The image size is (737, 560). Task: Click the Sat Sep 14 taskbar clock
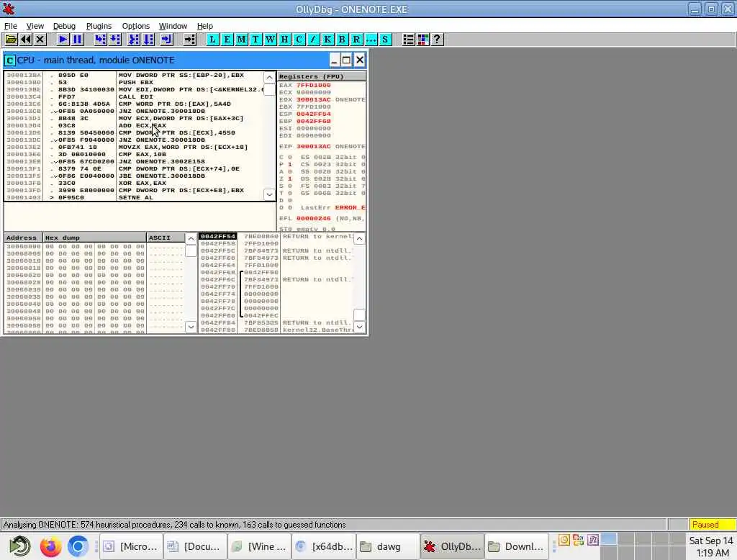(x=710, y=546)
